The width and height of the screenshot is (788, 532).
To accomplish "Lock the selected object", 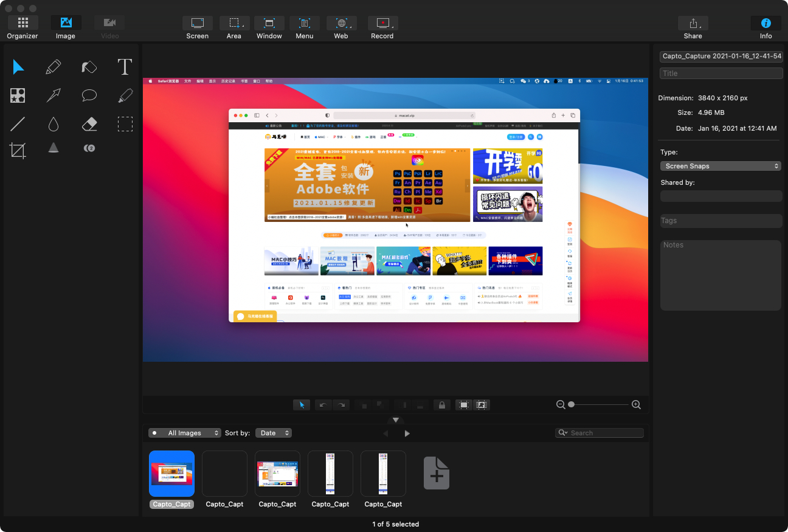I will point(442,405).
